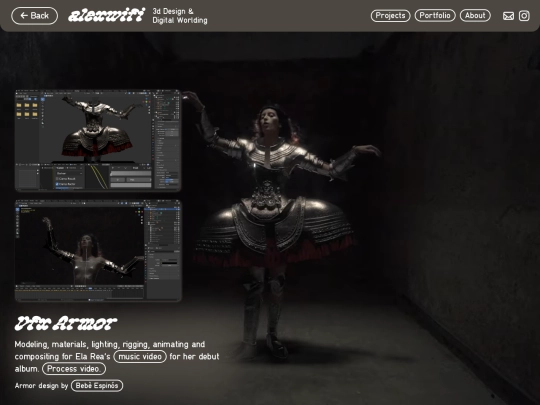Click the email envelope icon
540x405 pixels.
(x=508, y=16)
